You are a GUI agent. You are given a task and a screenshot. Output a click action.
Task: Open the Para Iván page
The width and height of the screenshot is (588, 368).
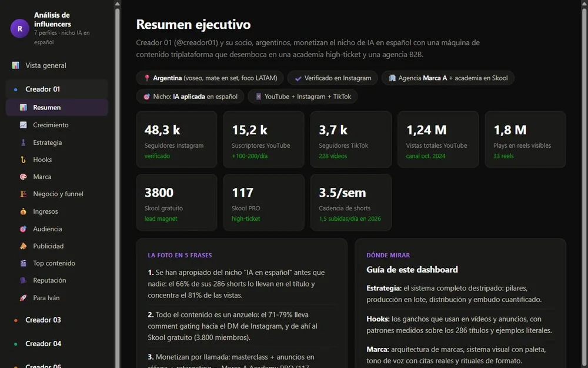click(x=57, y=298)
